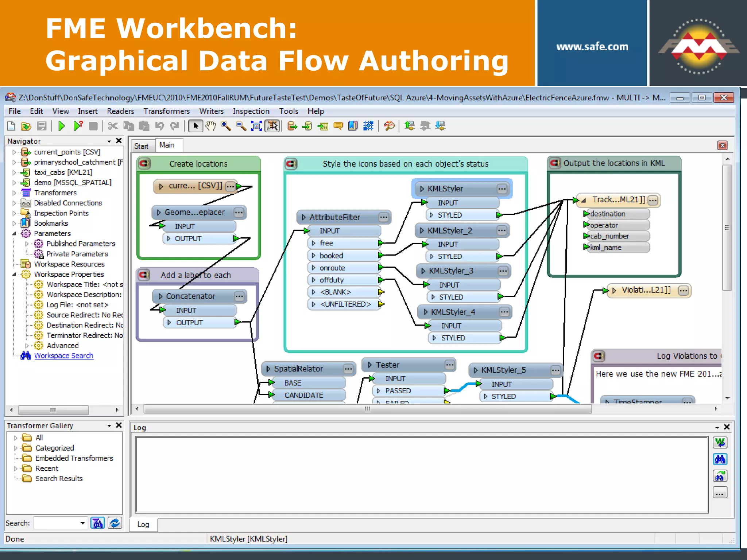Screen dimensions: 747x560
Task: Collapse the Parameters node in Navigator
Action: [14, 233]
